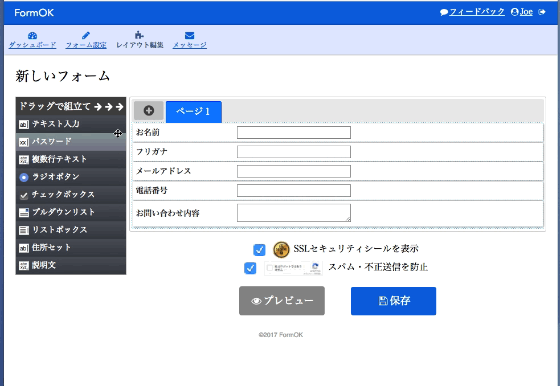Viewport: 560px width, 386px height.
Task: Open the messages envelope icon
Action: 190,35
